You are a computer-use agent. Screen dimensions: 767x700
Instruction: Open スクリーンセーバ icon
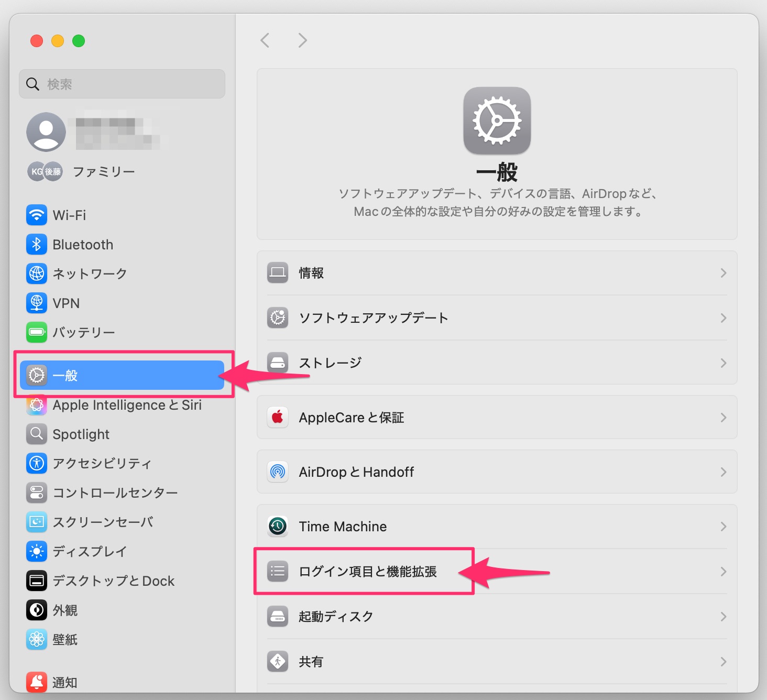[x=37, y=522]
